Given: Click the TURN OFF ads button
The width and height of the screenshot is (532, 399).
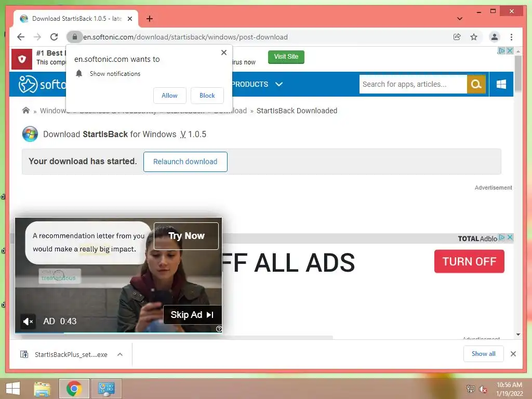Looking at the screenshot, I should pyautogui.click(x=469, y=261).
